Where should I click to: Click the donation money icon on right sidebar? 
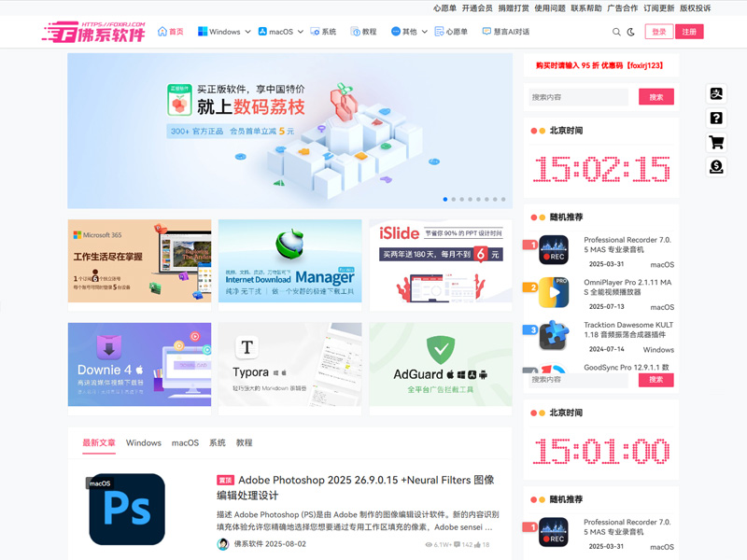click(x=716, y=166)
